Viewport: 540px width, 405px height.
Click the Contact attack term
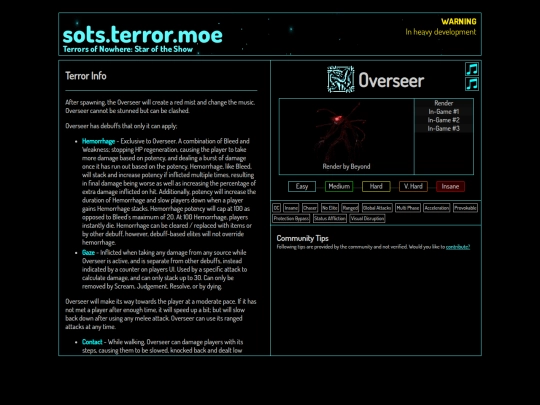(x=92, y=342)
